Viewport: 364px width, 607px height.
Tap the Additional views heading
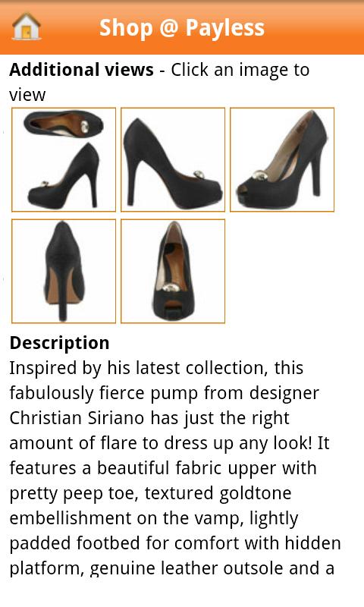tap(82, 70)
